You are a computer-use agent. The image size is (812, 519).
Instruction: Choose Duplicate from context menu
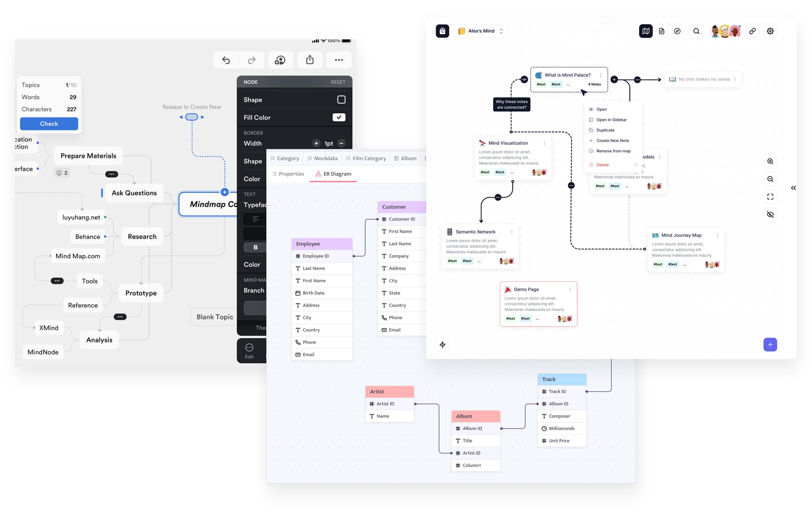tap(613, 130)
